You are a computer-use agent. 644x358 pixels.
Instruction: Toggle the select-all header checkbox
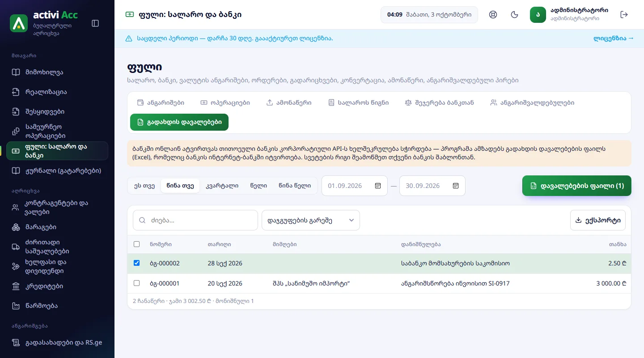coord(137,244)
